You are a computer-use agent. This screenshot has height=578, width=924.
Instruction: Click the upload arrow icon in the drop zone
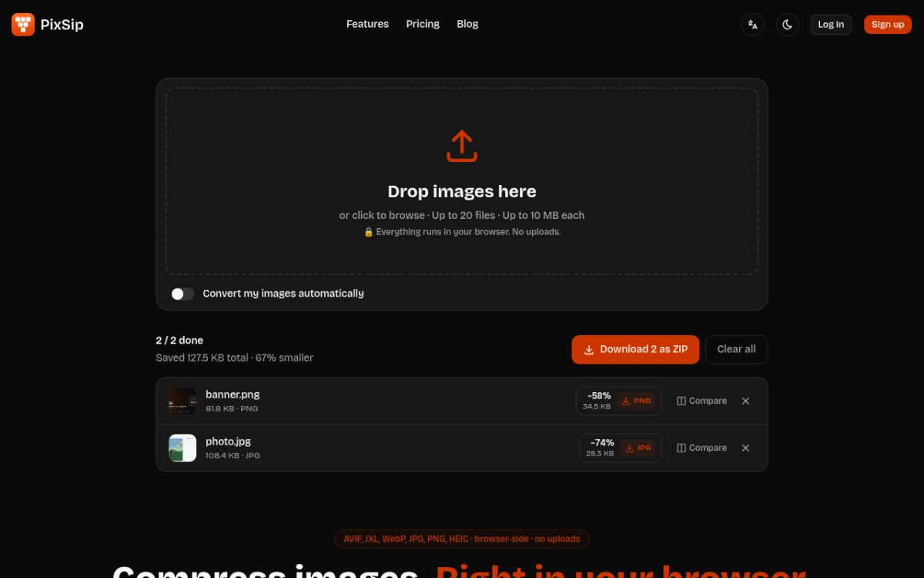click(462, 146)
